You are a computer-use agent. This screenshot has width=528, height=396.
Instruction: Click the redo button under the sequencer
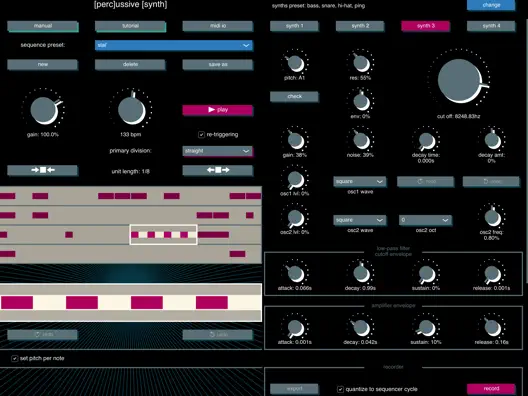pos(42,334)
